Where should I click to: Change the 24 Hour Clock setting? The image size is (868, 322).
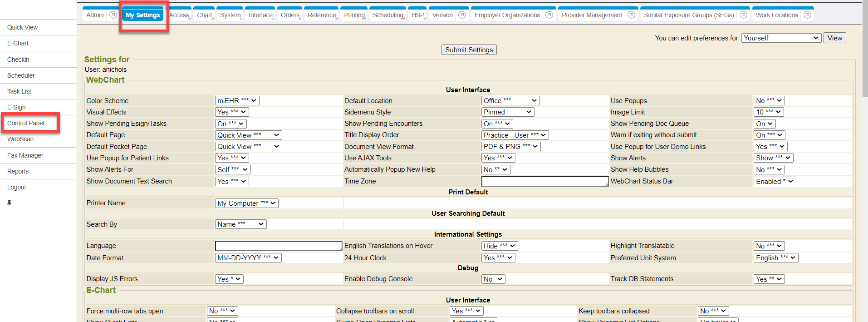(498, 258)
